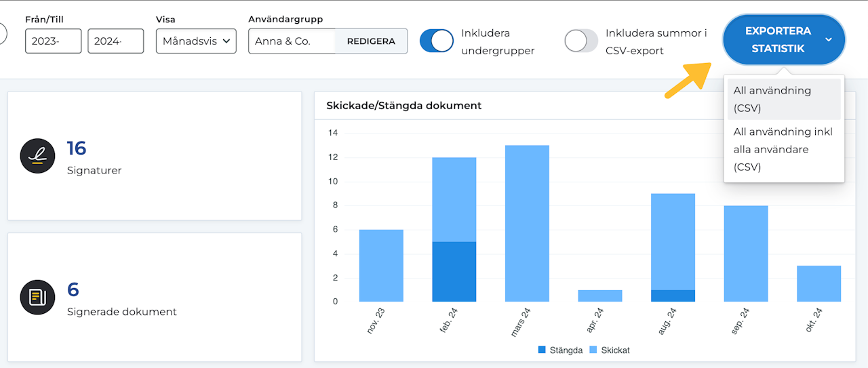Screen dimensions: 868x368
Task: Click the Från start date field
Action: click(53, 41)
